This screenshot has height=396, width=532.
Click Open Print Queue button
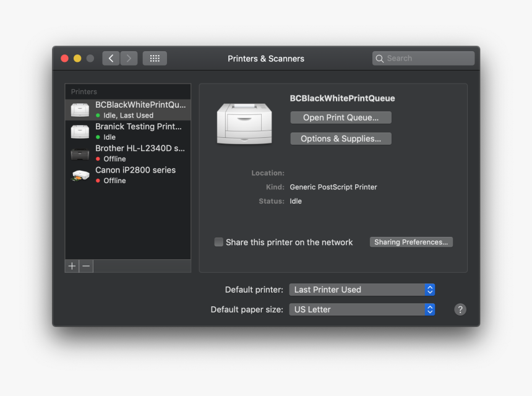click(x=341, y=118)
